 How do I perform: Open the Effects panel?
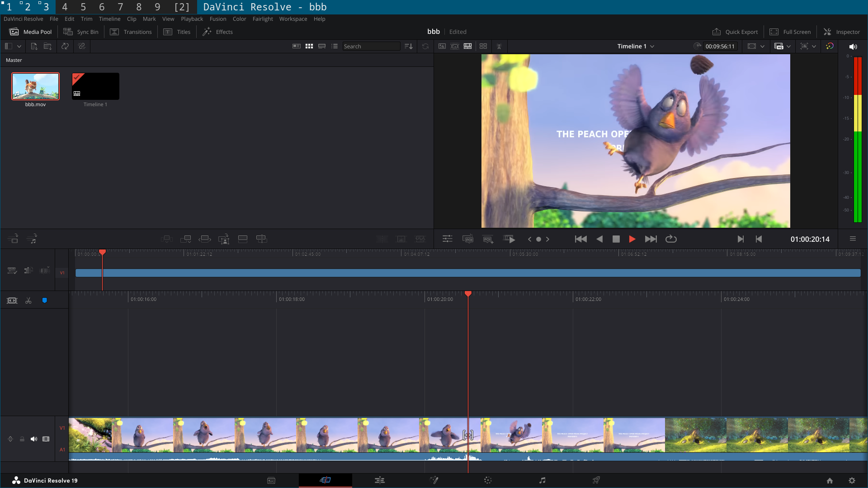pyautogui.click(x=218, y=32)
